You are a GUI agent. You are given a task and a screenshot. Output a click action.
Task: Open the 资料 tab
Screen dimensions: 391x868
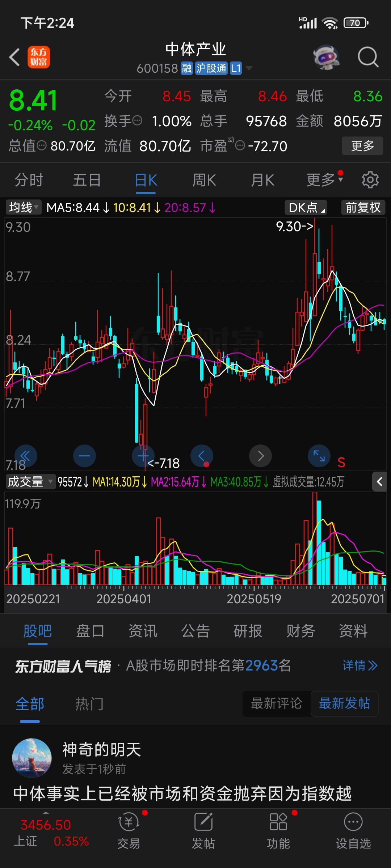coord(353,631)
